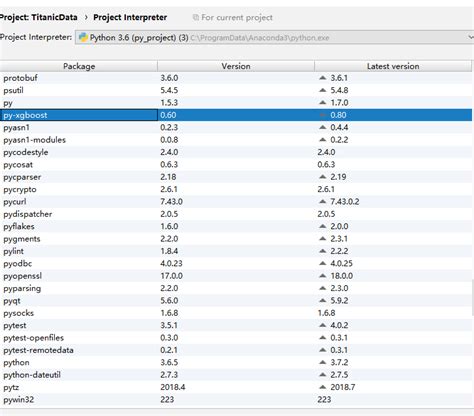Click the package list vertical scrollbar
Viewport: 474px width, 416px height.
click(473, 297)
